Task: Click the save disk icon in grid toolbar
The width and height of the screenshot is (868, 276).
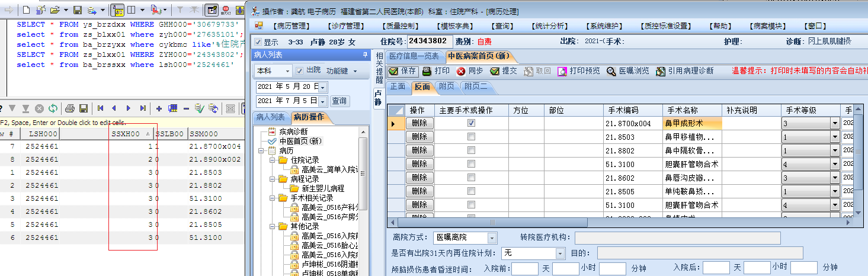Action: click(84, 108)
